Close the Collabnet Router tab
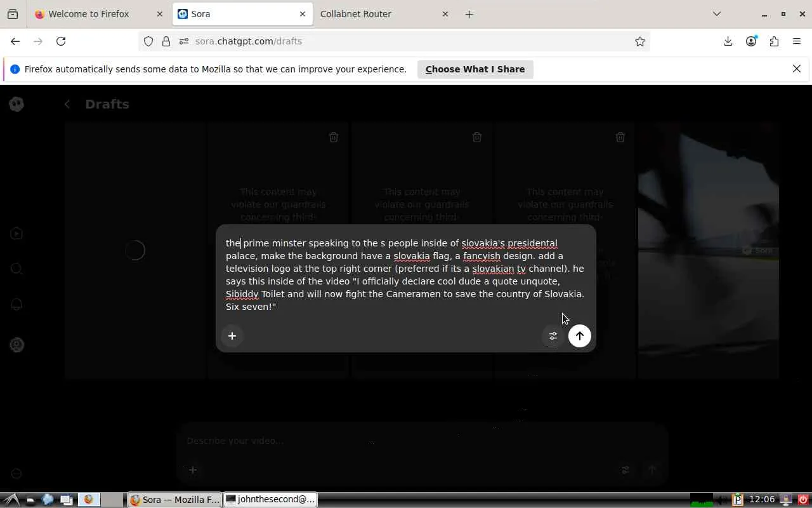 pyautogui.click(x=445, y=14)
